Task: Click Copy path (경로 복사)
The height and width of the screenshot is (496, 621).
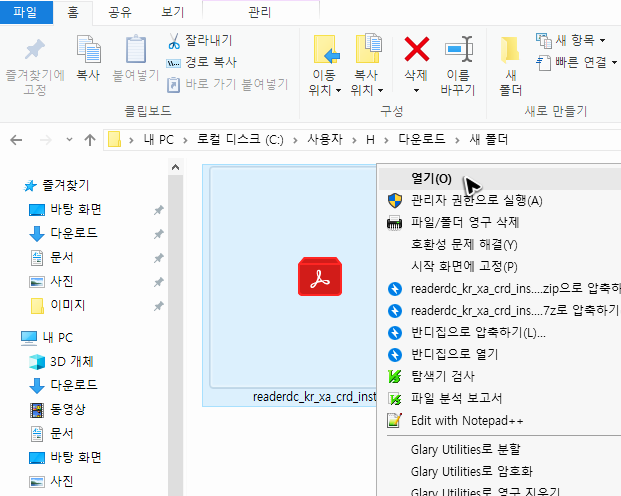Action: click(202, 62)
